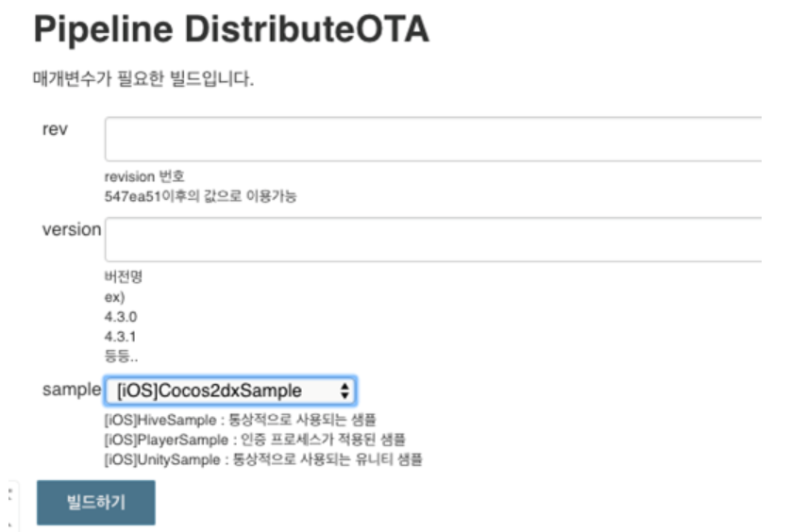Click the 4.3.1 version example
The height and width of the screenshot is (532, 806).
coord(121,335)
